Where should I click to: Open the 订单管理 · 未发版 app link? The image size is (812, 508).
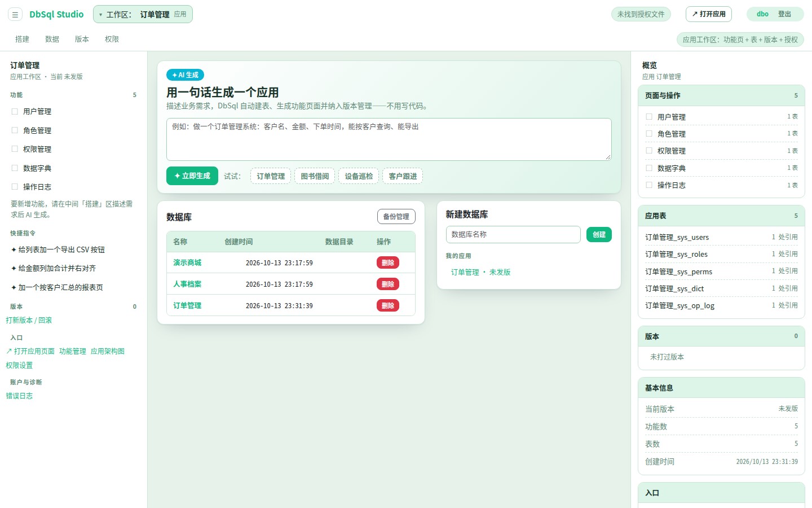pos(480,272)
